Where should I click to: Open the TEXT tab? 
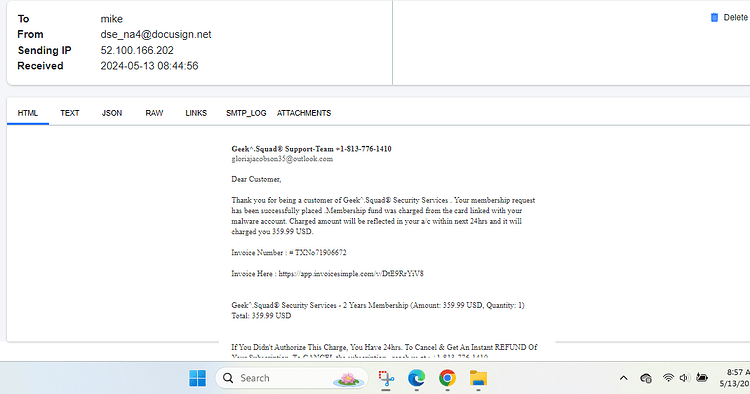(x=70, y=113)
